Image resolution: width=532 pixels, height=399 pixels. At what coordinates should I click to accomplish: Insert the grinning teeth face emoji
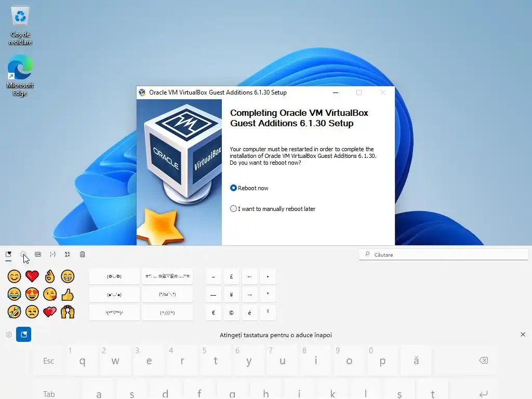coord(68,276)
